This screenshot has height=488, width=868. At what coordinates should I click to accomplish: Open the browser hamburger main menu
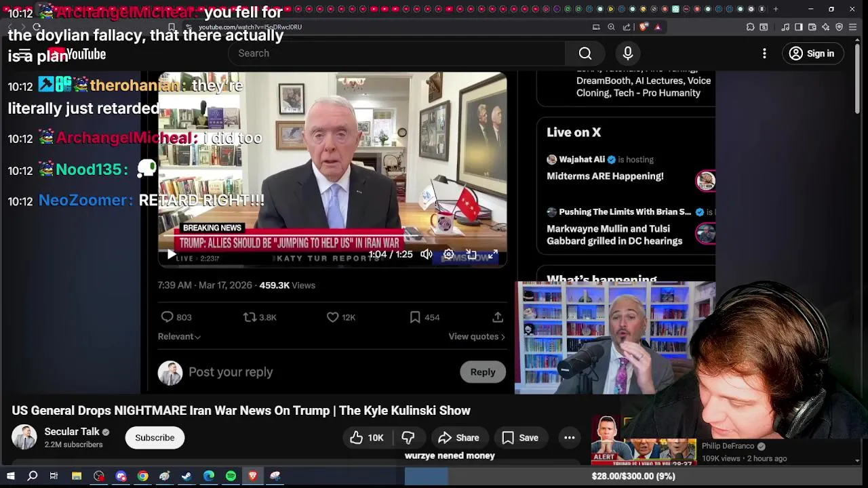[x=853, y=27]
